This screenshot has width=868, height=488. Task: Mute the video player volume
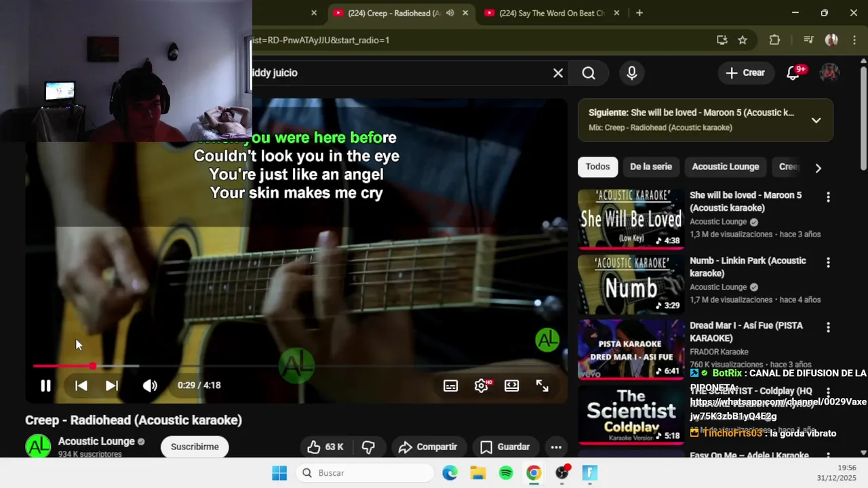coord(150,386)
